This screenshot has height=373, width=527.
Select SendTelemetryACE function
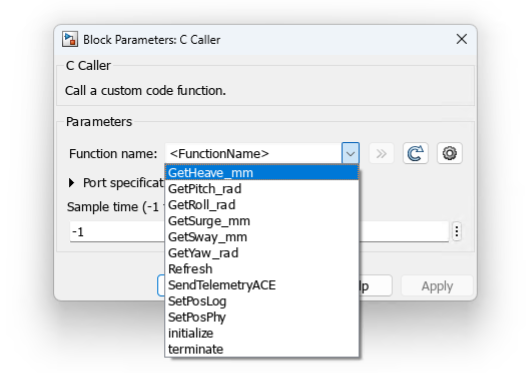[x=262, y=285]
